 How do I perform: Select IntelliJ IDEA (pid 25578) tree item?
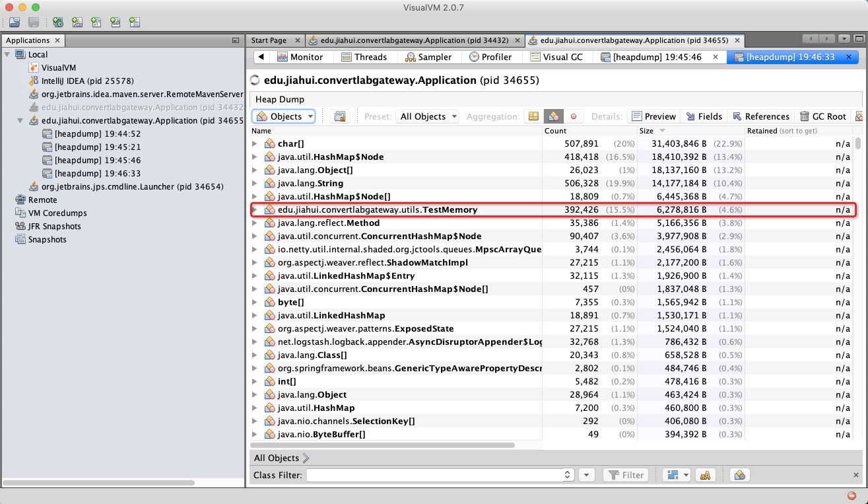click(81, 81)
